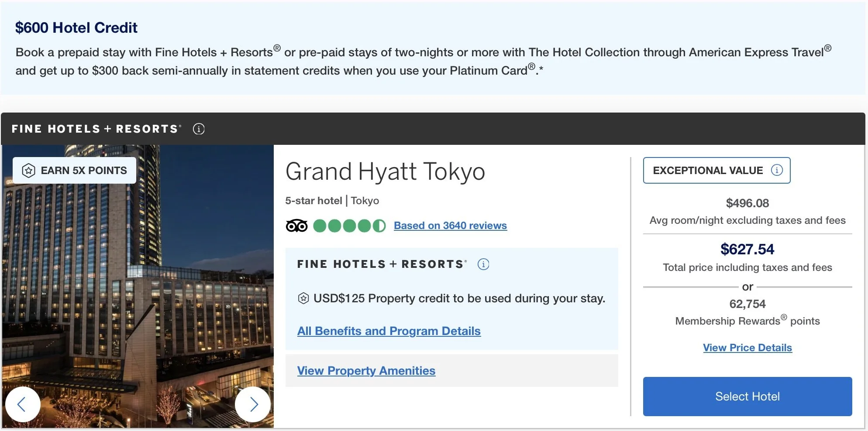Click the Select Hotel button

[747, 397]
